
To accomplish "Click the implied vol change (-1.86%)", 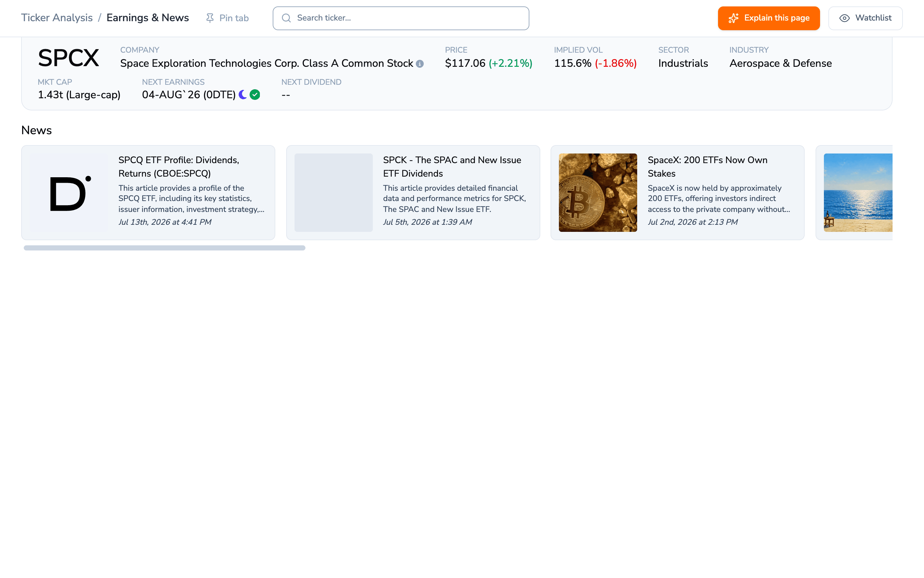I will point(615,64).
